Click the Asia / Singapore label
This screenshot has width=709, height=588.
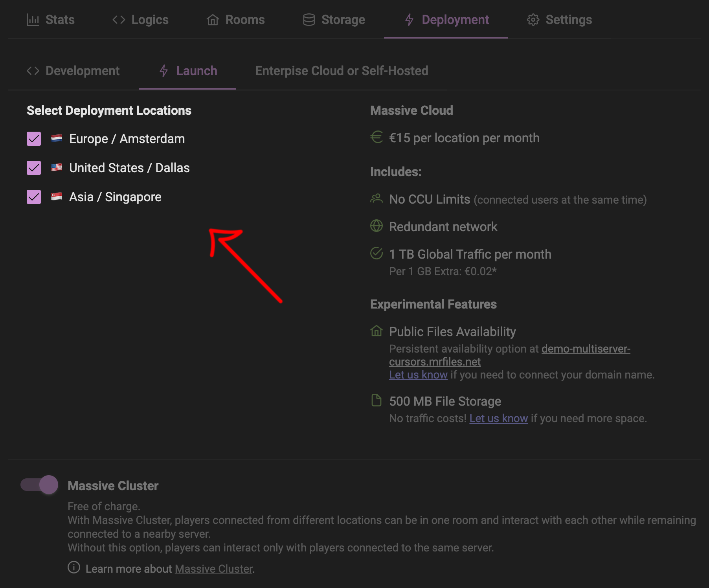point(115,197)
